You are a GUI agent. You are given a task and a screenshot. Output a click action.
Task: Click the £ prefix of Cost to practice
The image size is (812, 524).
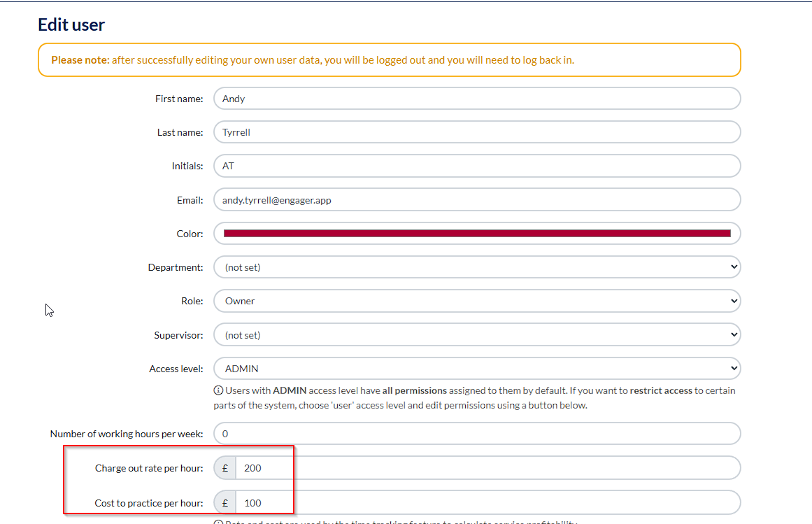(225, 502)
